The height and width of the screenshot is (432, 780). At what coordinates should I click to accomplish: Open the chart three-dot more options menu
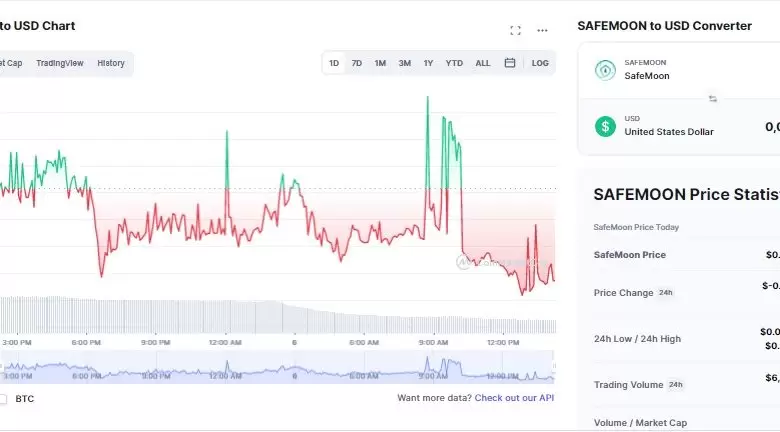click(x=542, y=30)
